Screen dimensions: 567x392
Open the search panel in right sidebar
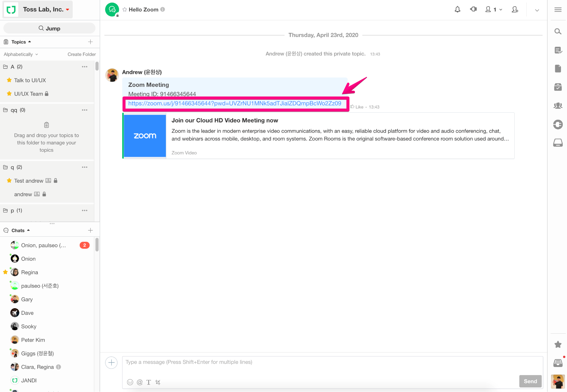(x=558, y=31)
